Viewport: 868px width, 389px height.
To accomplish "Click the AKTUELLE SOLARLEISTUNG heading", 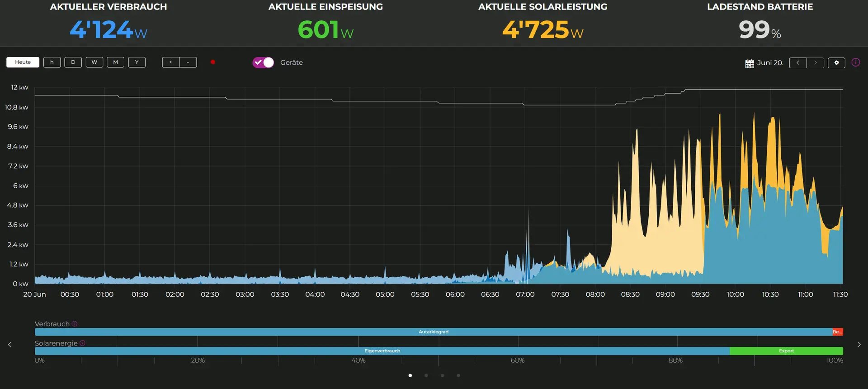I will coord(543,7).
